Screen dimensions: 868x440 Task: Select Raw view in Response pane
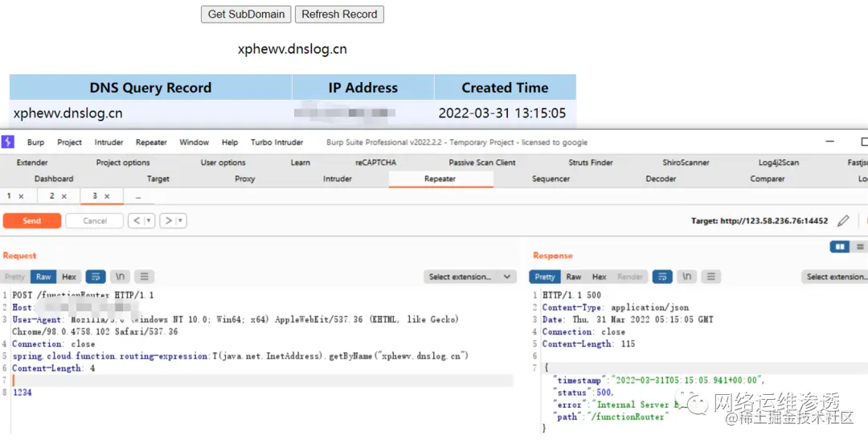[x=574, y=277]
